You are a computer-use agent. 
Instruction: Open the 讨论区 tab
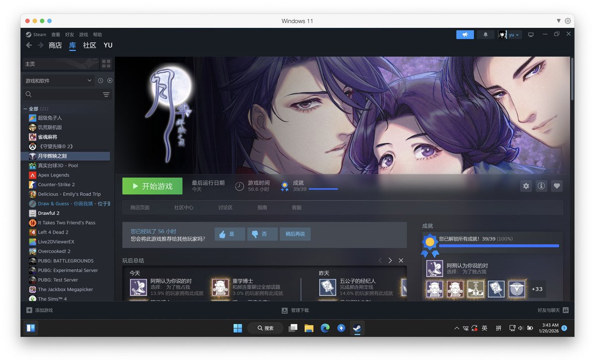point(226,208)
